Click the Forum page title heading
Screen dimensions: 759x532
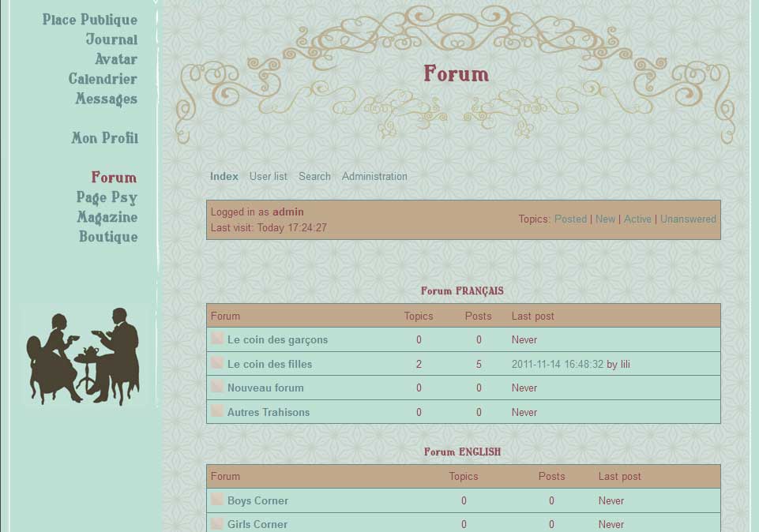pyautogui.click(x=456, y=74)
